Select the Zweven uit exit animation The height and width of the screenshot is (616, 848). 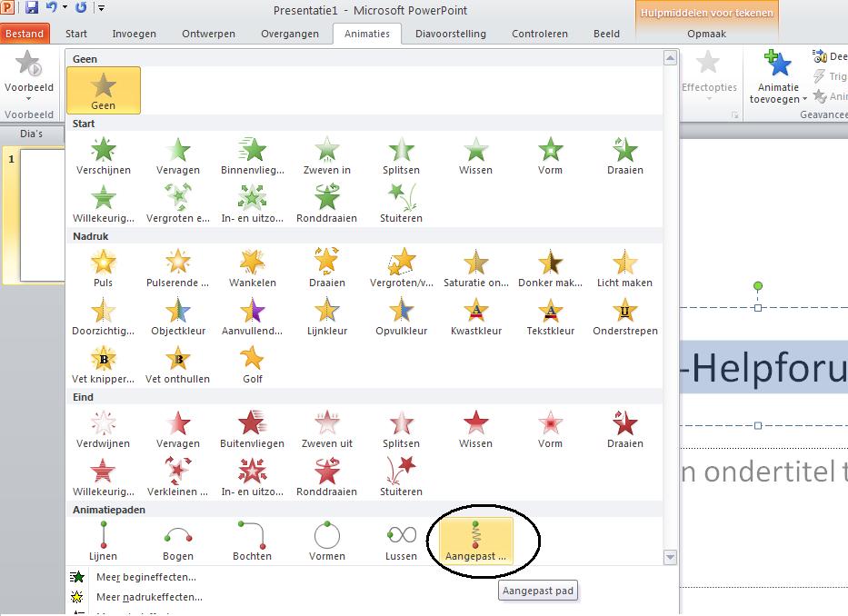326,429
